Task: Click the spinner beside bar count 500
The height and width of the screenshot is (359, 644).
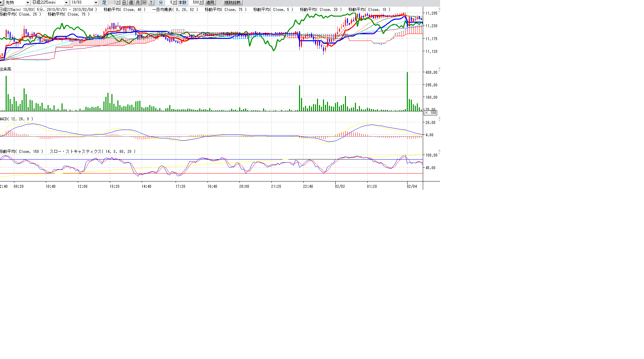Action: [201, 3]
